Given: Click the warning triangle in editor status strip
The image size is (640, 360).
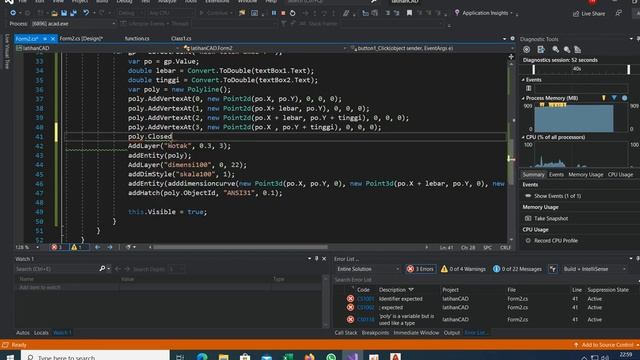Looking at the screenshot, I should click(x=74, y=247).
